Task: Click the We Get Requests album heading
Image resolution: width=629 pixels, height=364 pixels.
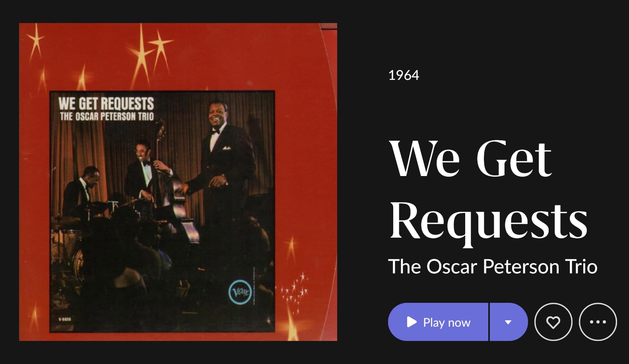Action: pos(488,190)
